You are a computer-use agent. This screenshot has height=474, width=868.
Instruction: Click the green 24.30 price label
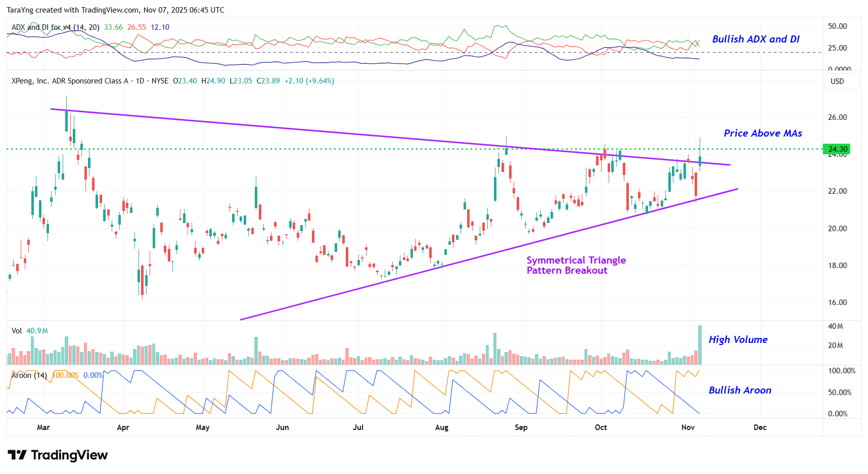837,149
